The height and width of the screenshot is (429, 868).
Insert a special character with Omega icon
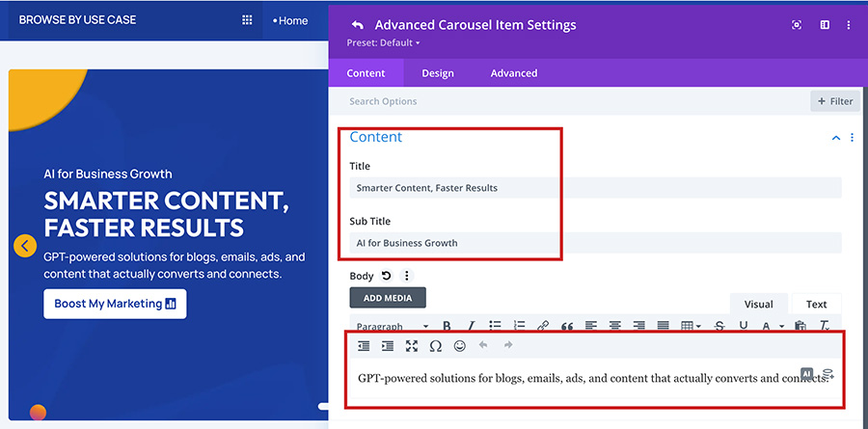[435, 346]
